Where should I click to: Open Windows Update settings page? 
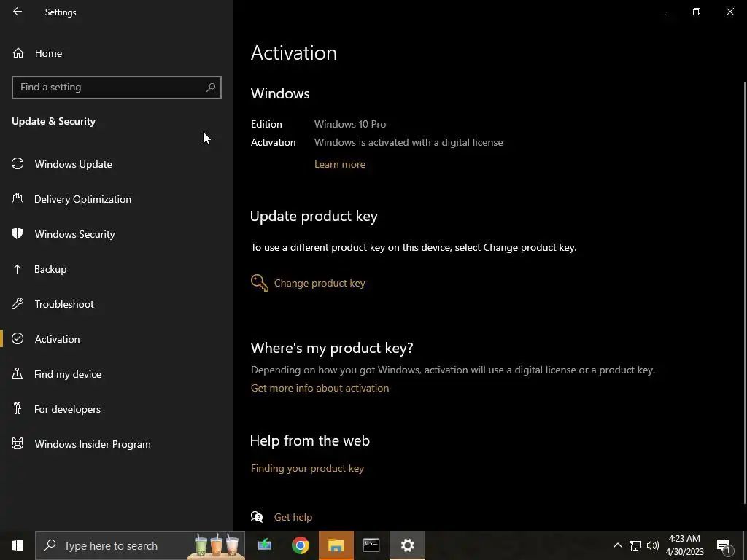[74, 164]
